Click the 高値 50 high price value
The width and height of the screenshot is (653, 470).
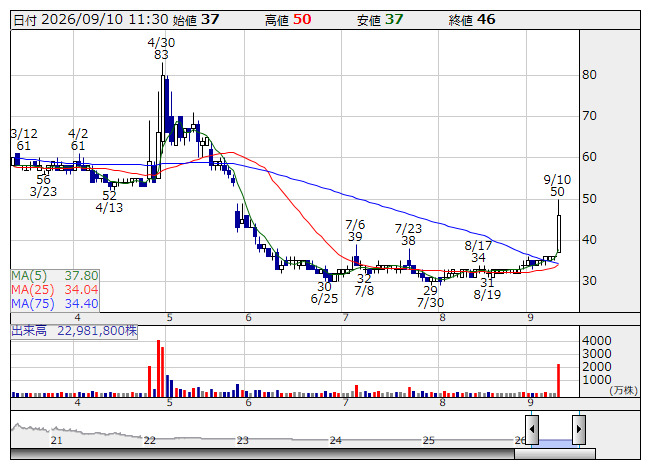click(x=288, y=20)
